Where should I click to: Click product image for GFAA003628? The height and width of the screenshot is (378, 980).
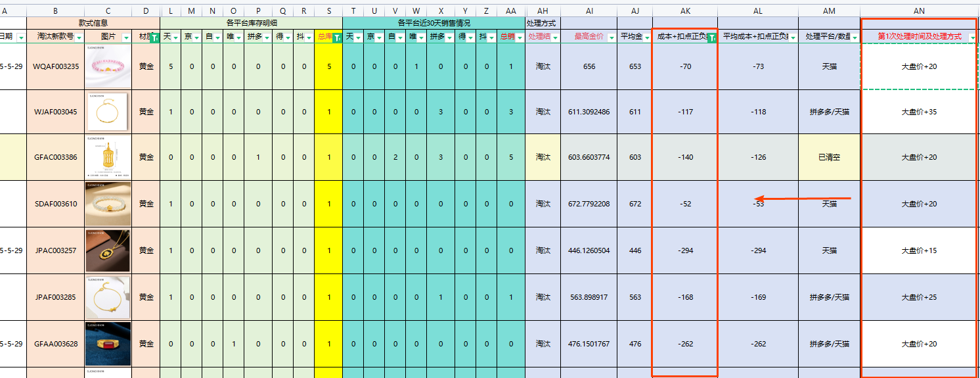(x=108, y=343)
